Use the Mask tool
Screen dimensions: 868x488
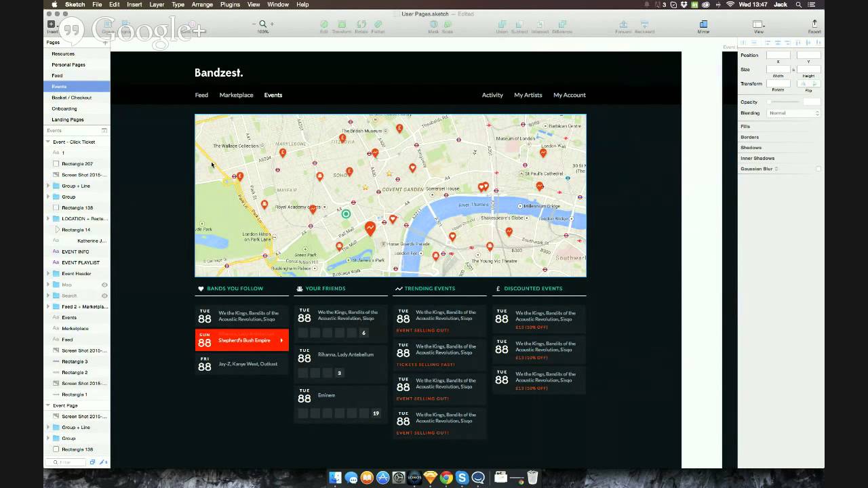point(433,25)
